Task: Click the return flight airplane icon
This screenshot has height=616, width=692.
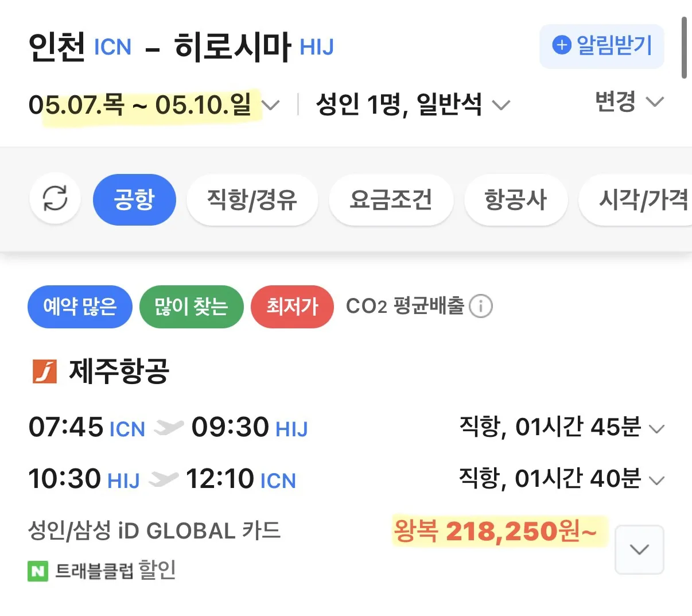Action: click(164, 479)
